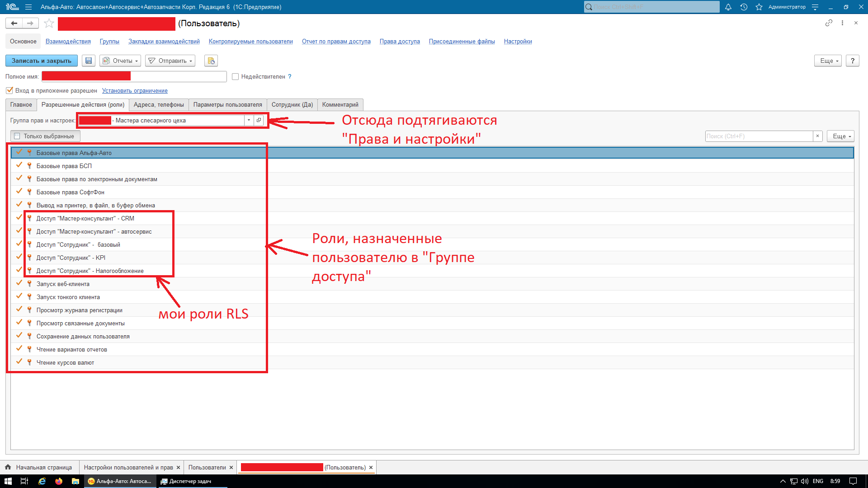The image size is (868, 488).
Task: Open the history clock icon
Action: click(744, 7)
